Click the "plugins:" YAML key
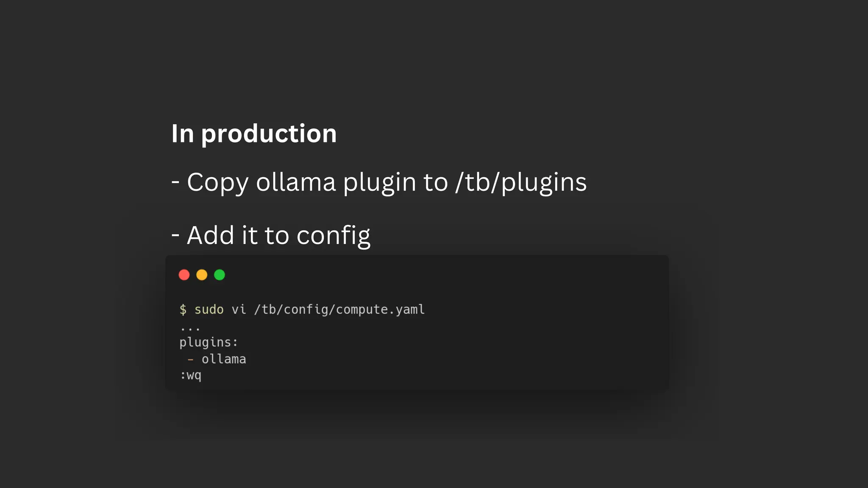 pos(209,342)
